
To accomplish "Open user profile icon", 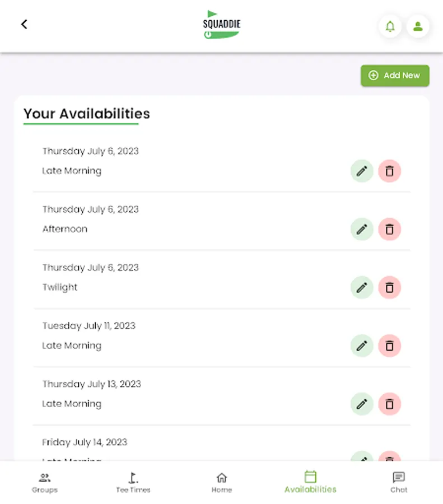I will click(x=418, y=26).
